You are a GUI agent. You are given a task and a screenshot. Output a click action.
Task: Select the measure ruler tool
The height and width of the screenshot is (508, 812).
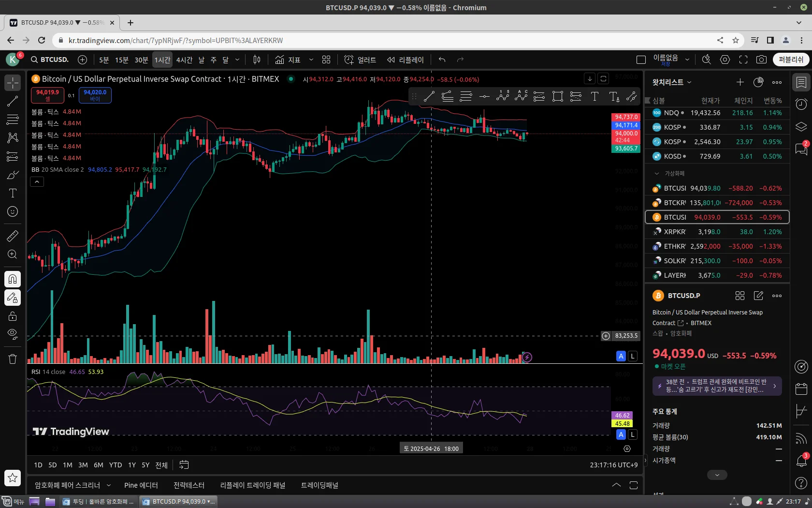(13, 236)
